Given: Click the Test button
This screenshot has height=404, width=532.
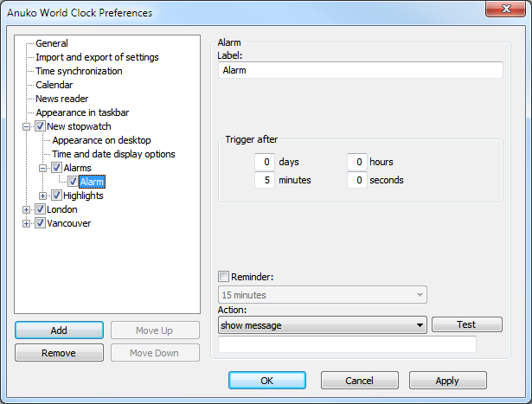Looking at the screenshot, I should tap(466, 325).
